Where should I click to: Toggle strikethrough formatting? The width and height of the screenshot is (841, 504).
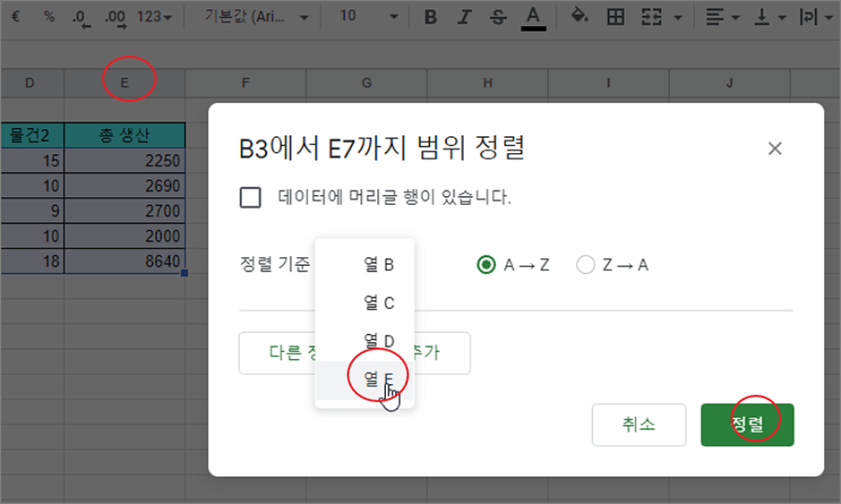pos(498,17)
